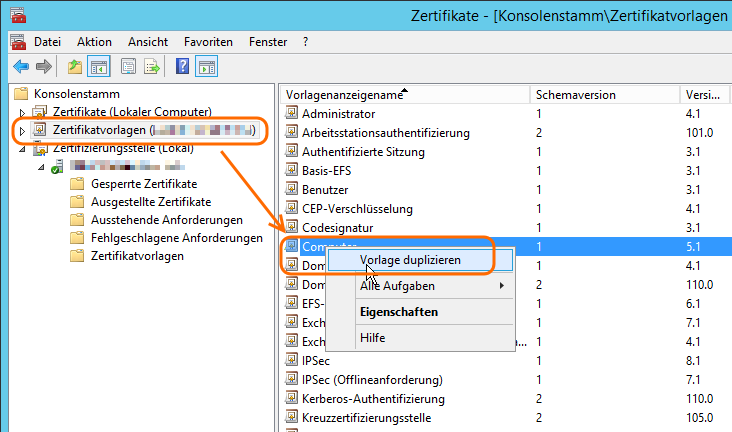Click the Properties toolbar icon

tap(128, 67)
